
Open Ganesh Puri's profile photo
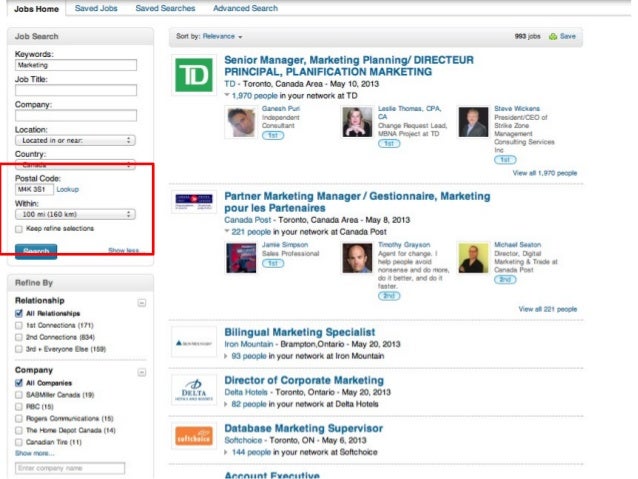click(241, 122)
